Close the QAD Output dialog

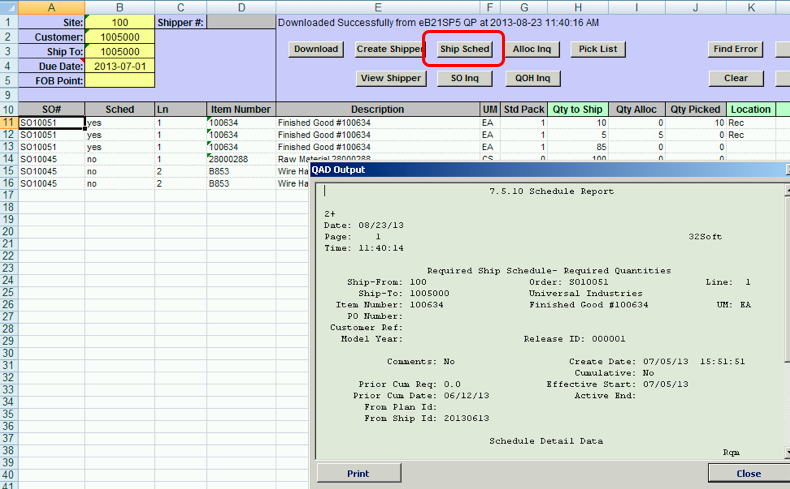coord(749,473)
